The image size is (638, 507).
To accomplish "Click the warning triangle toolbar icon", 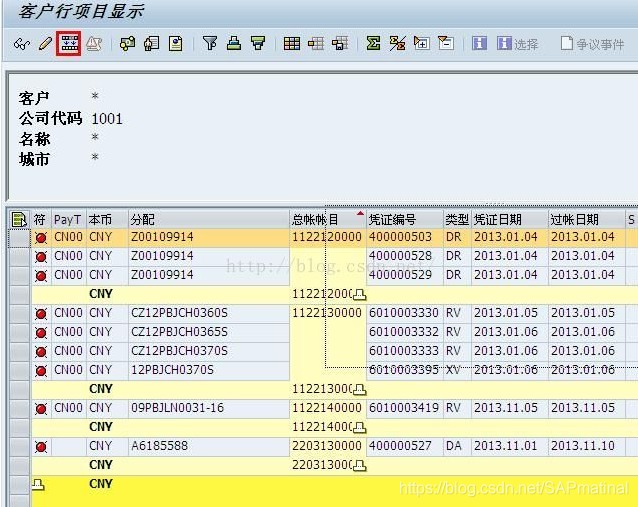I will (94, 44).
